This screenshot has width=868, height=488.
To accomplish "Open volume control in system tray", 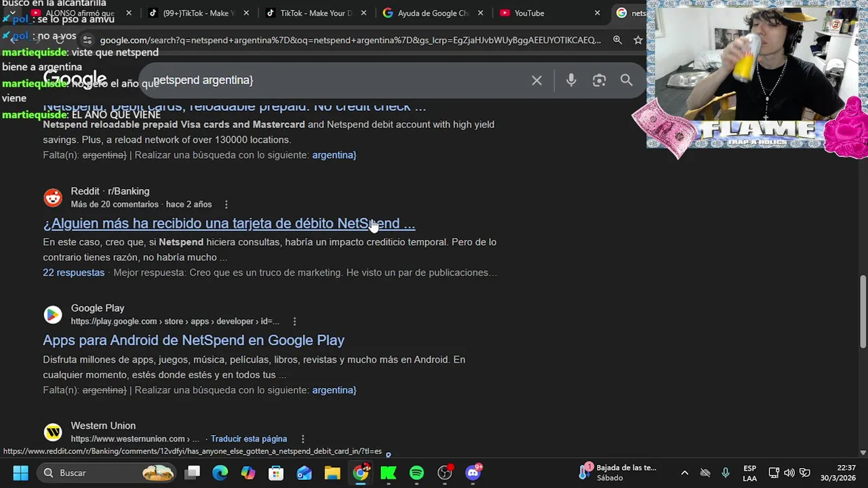I will 789,472.
